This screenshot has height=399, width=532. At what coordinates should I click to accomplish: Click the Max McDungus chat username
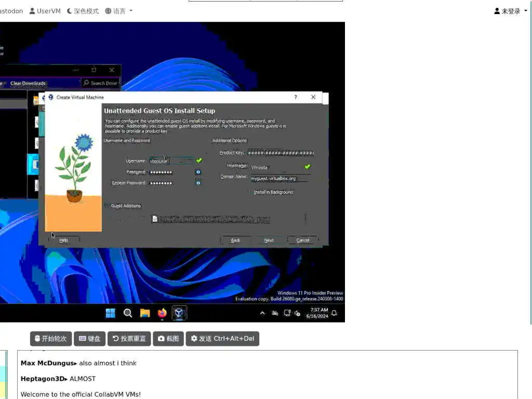(x=47, y=363)
